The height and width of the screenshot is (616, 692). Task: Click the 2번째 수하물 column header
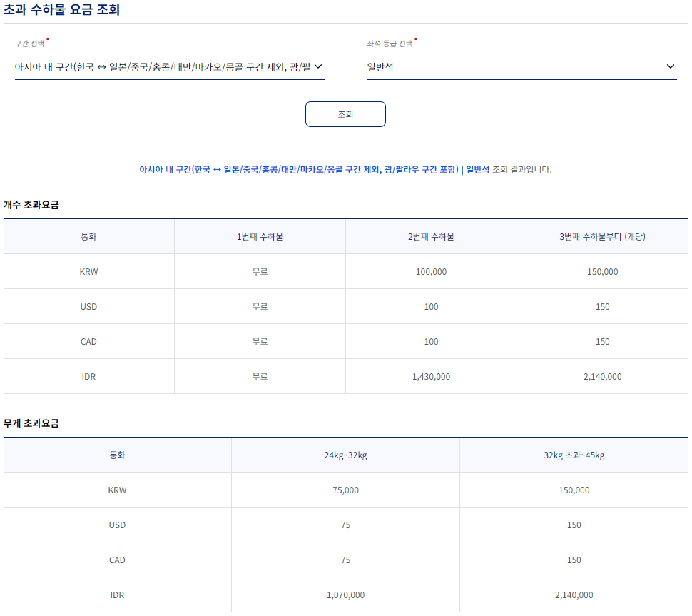click(431, 236)
